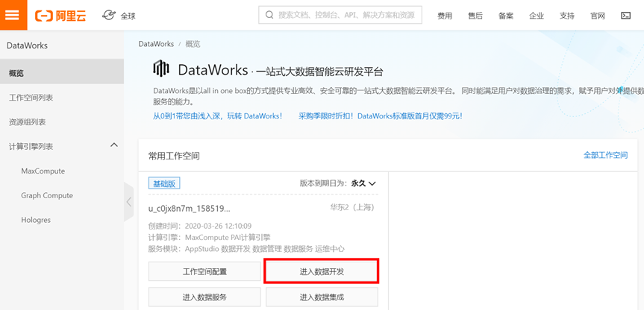This screenshot has width=644, height=310.
Task: Click the 常用工作空间 heading
Action: click(174, 156)
